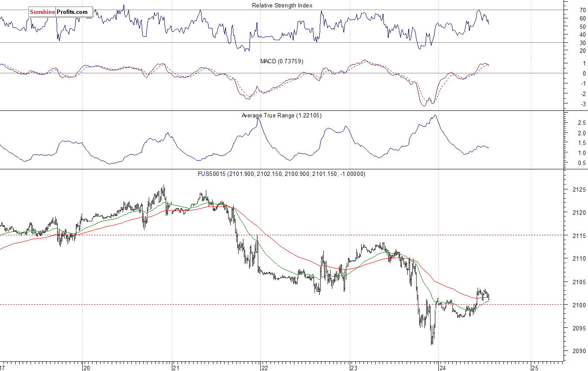Click date label 23 on time axis
The height and width of the screenshot is (371, 588).
(354, 368)
